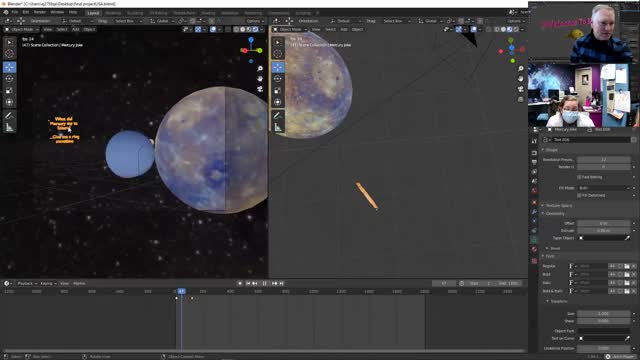Switch left viewport to wireframe shading
The height and width of the screenshot is (360, 640).
pos(236,29)
